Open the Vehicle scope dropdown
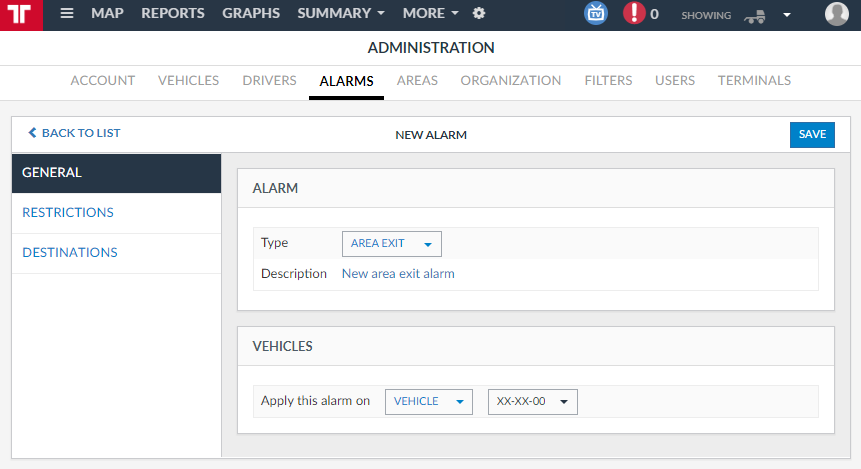Image resolution: width=861 pixels, height=469 pixels. point(429,402)
